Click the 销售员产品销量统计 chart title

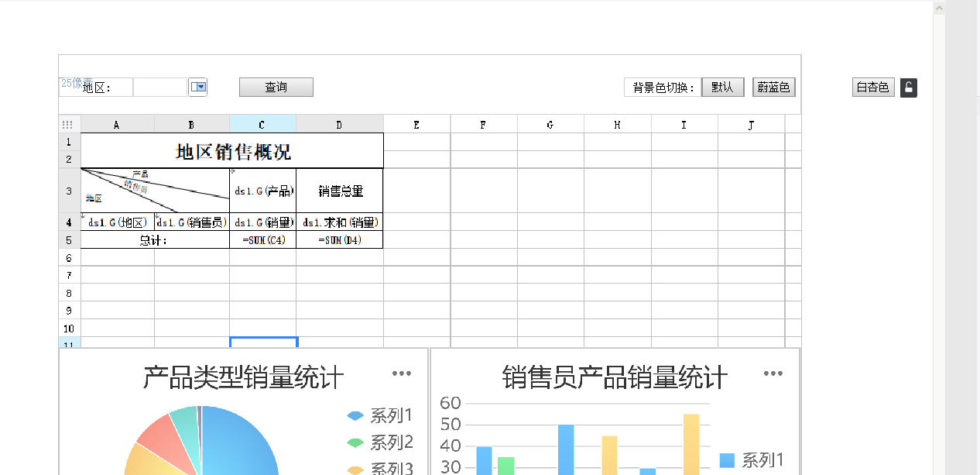615,378
